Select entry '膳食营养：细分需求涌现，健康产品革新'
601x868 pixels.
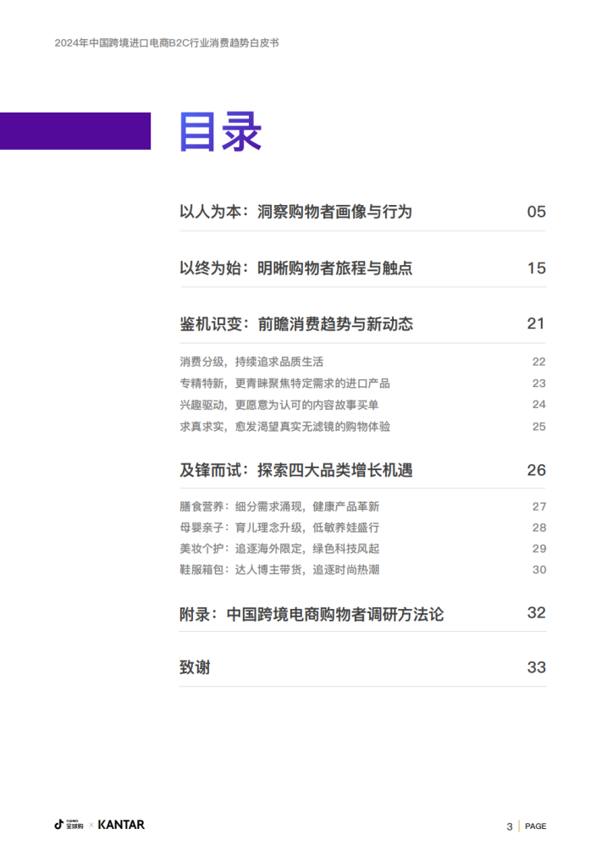pos(279,506)
